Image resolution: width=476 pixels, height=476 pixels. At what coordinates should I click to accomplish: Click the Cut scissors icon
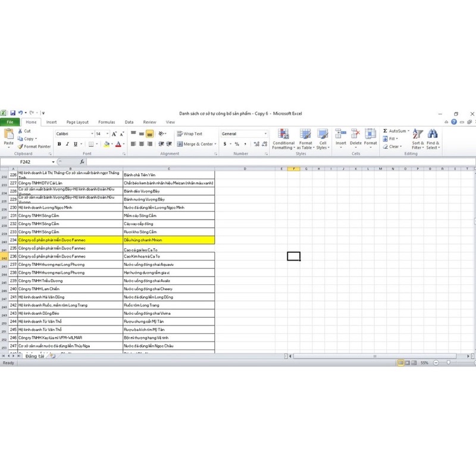tap(20, 131)
